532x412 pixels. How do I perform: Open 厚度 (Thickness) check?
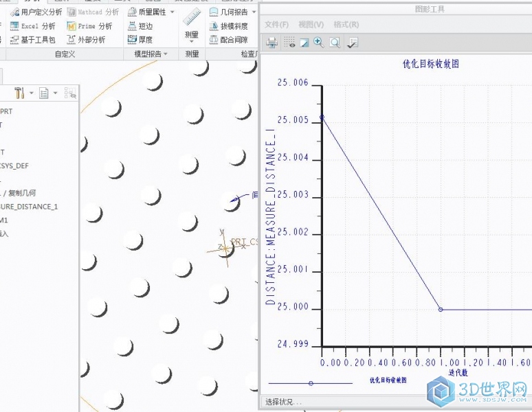pos(140,40)
